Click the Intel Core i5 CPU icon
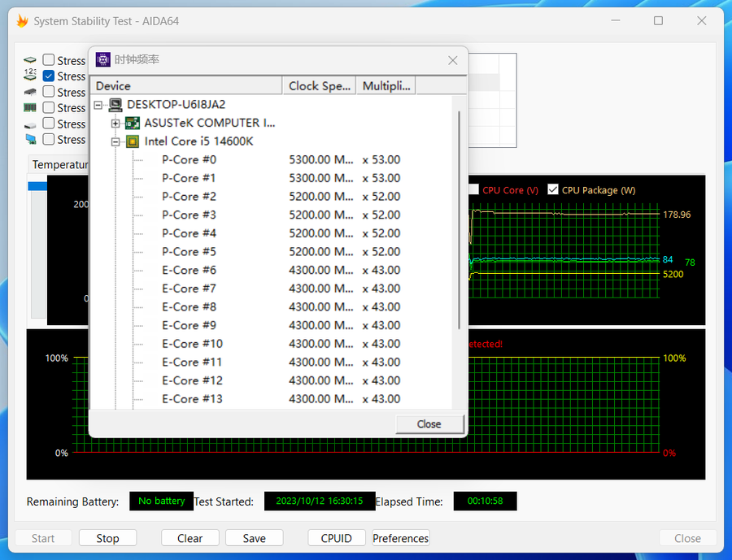This screenshot has width=732, height=560. [132, 141]
